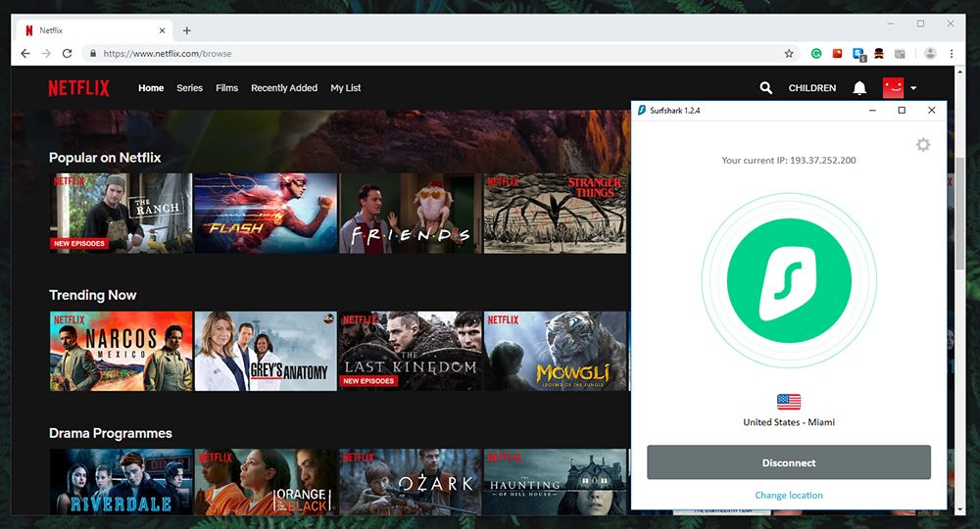Maximize the Surfshark window
Viewport: 980px width, 529px height.
pos(902,111)
